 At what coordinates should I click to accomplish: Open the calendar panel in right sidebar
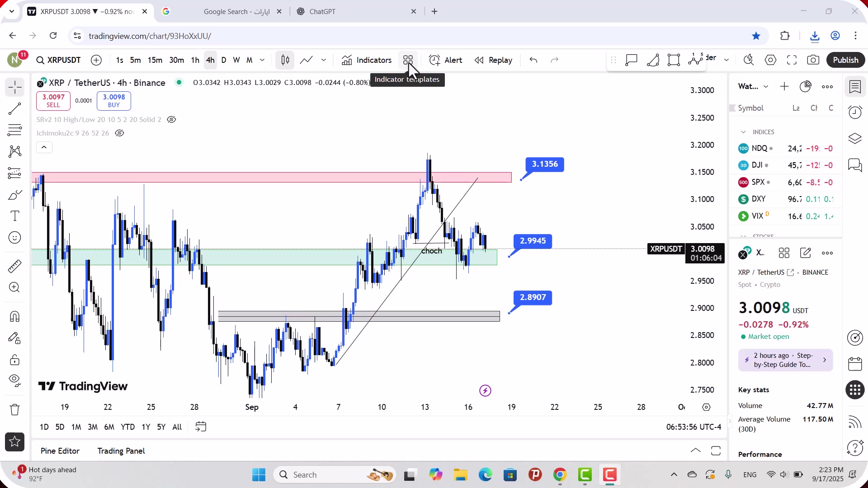855,364
